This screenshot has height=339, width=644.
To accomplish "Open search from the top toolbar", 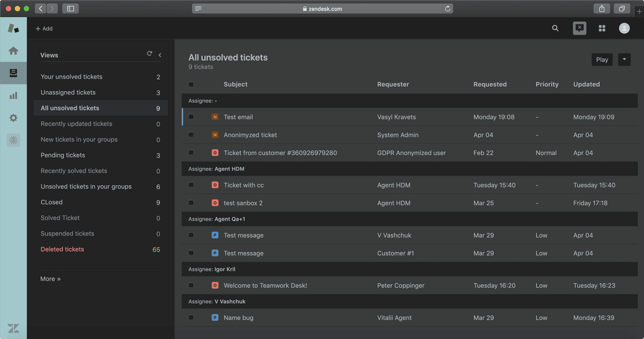I will pyautogui.click(x=555, y=28).
